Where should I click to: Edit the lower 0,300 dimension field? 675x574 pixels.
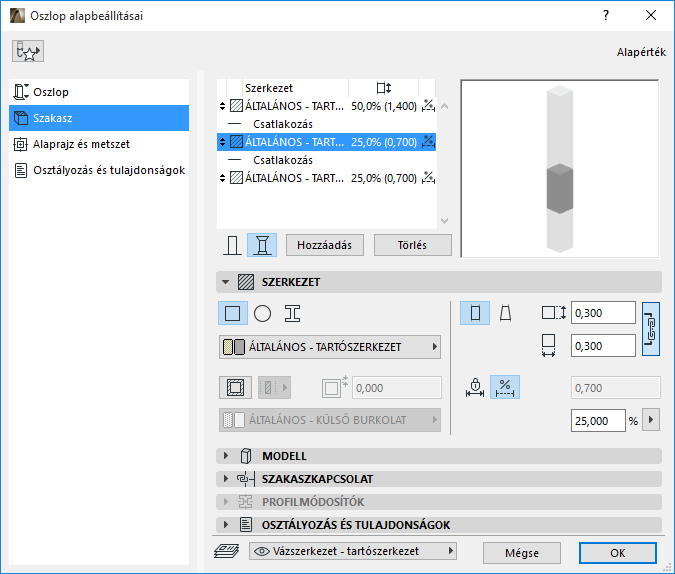coord(603,346)
